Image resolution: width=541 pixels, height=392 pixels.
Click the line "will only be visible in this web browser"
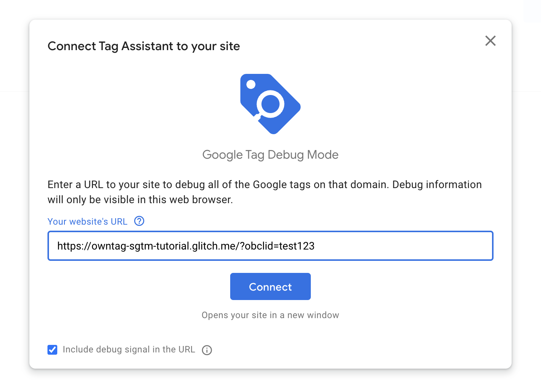pos(140,200)
